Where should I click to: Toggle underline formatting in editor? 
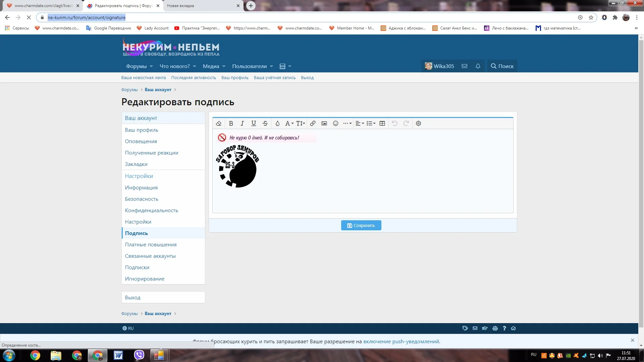[x=254, y=123]
